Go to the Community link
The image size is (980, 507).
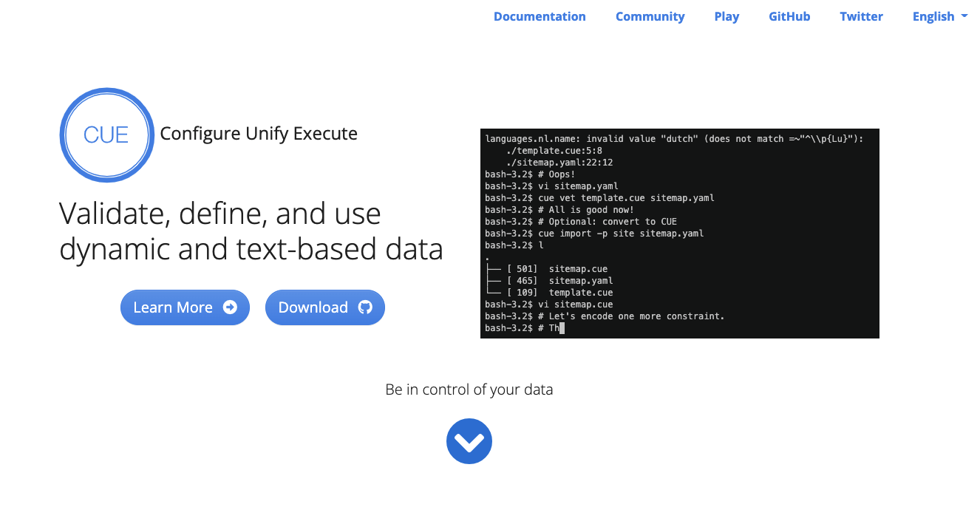650,16
